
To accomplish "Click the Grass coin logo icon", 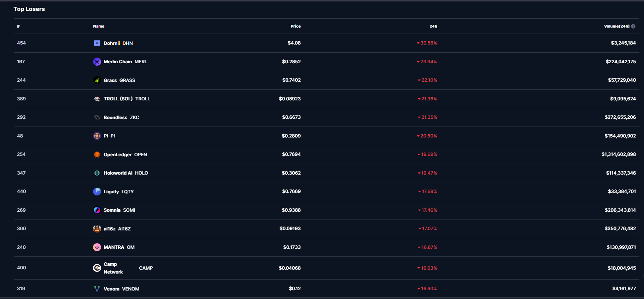I will click(97, 80).
